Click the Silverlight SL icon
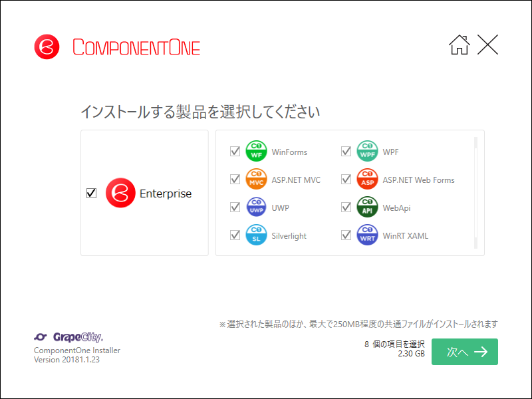The height and width of the screenshot is (399, 532). (256, 235)
